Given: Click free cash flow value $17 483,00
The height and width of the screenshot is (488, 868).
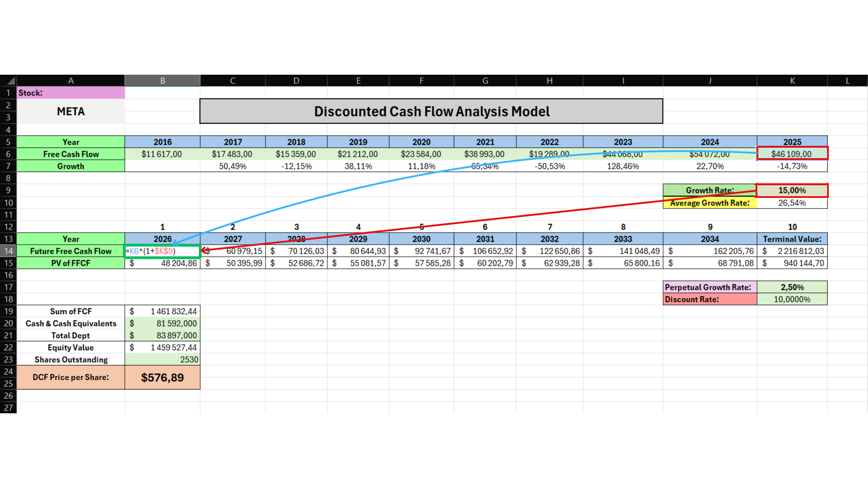Looking at the screenshot, I should click(232, 154).
